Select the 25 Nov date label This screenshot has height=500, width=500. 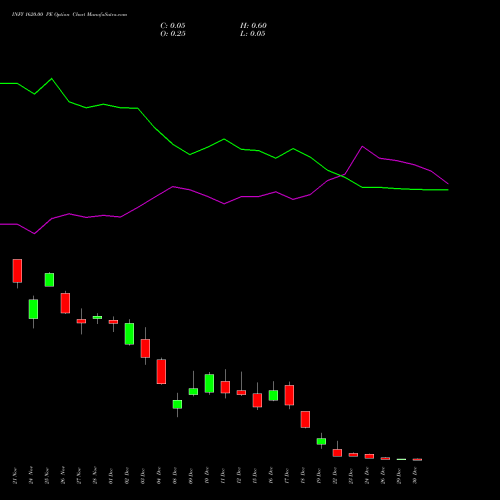pos(47,476)
